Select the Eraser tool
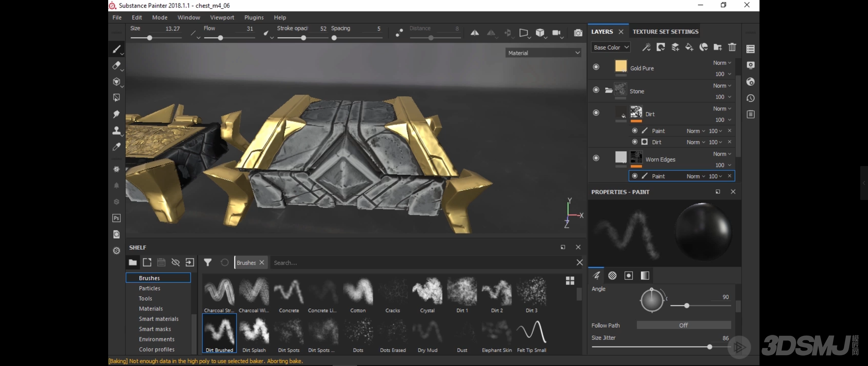The width and height of the screenshot is (868, 366). point(116,65)
